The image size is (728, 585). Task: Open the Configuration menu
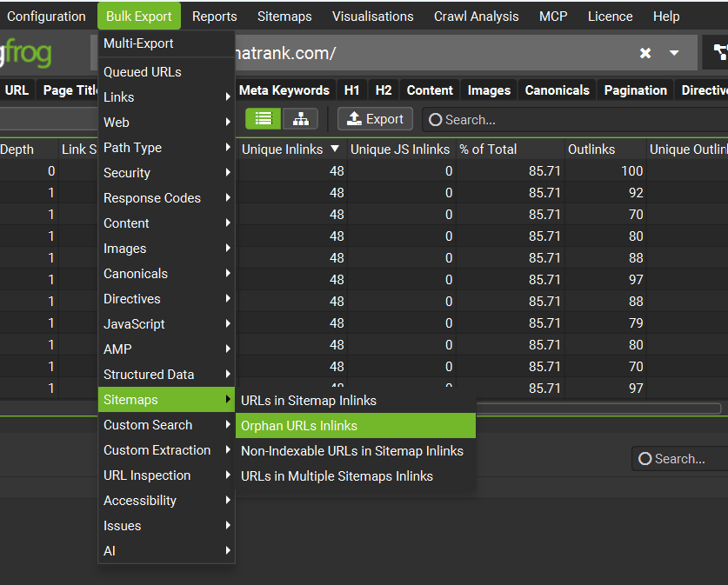coord(46,17)
